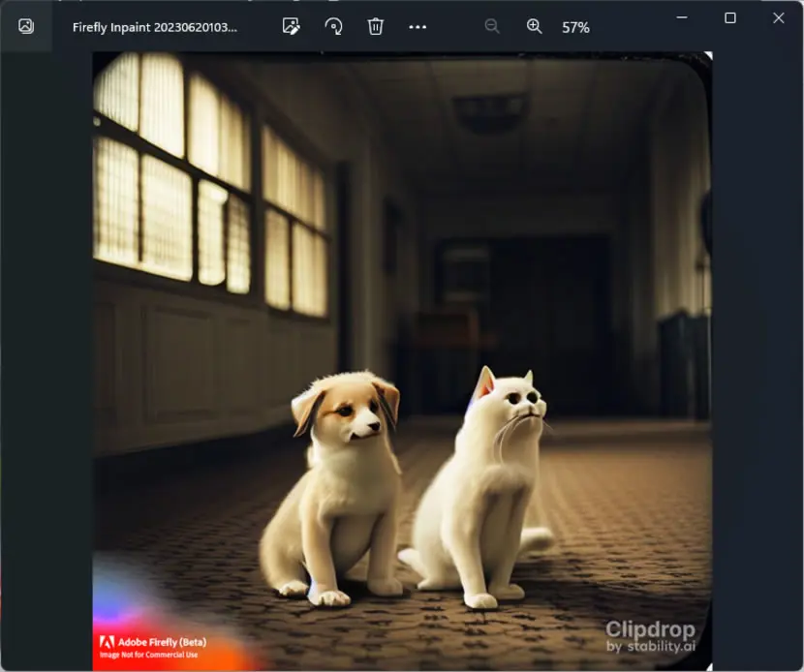Click the 57% zoom level indicator
This screenshot has height=672, width=804.
point(575,28)
